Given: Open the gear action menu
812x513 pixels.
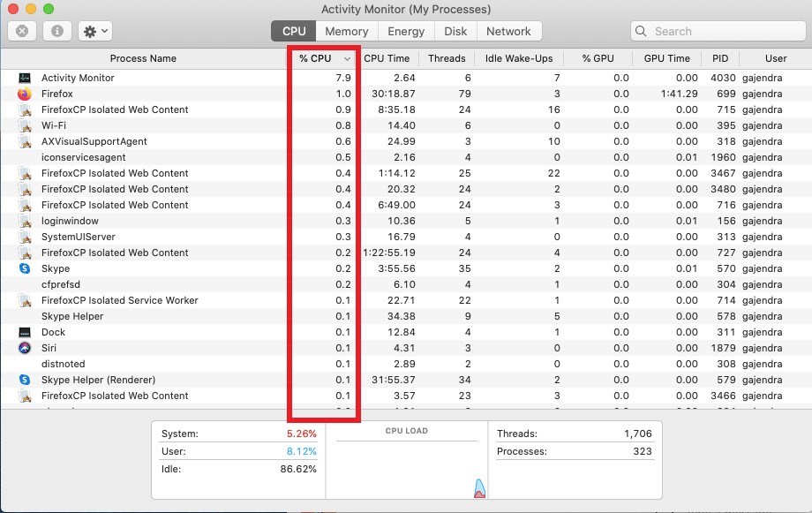Looking at the screenshot, I should pos(86,30).
